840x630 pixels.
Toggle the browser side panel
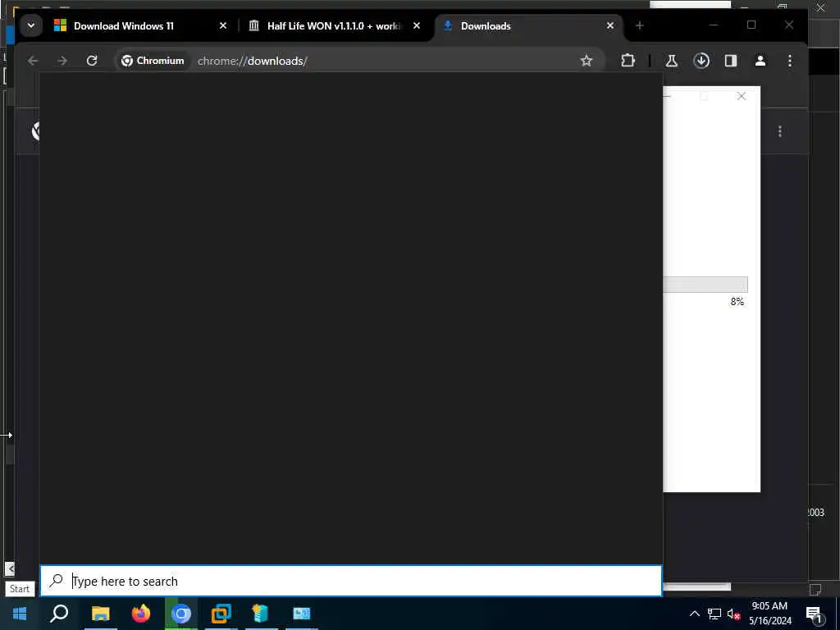731,61
